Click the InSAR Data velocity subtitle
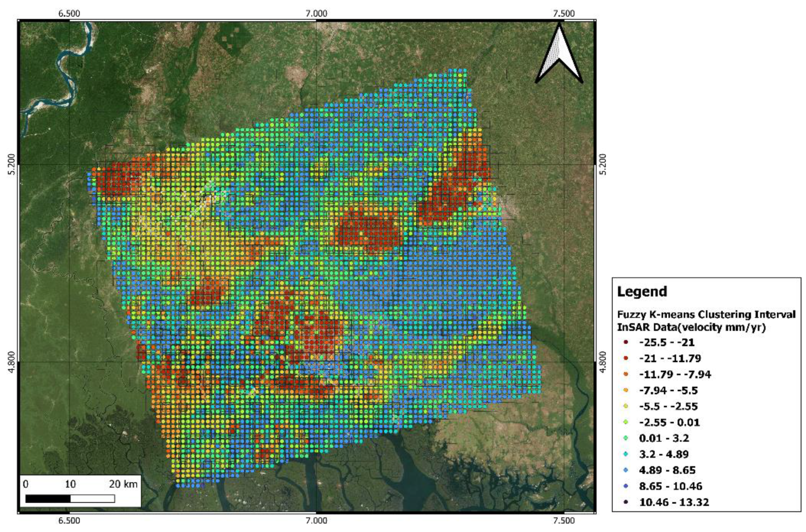The height and width of the screenshot is (532, 806). click(691, 328)
